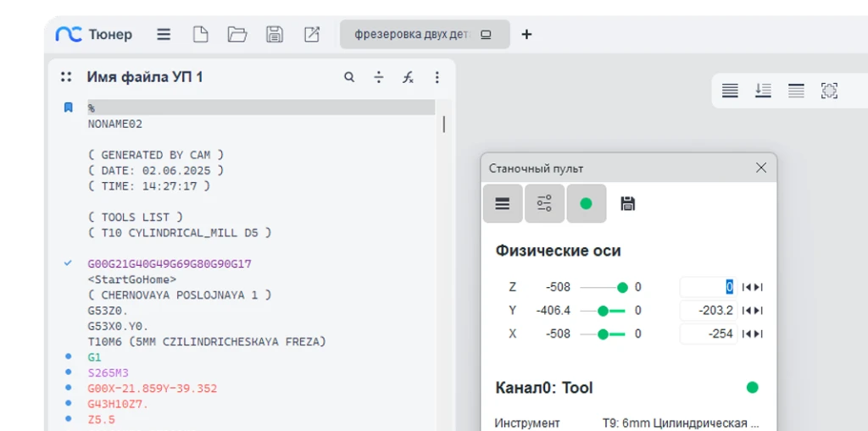Toggle the Канал0: Tool green status dot
The width and height of the screenshot is (868, 431).
(752, 388)
